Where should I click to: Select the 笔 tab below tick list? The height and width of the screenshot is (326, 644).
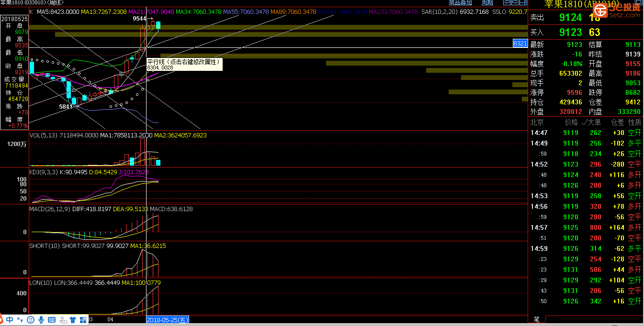[x=537, y=319]
